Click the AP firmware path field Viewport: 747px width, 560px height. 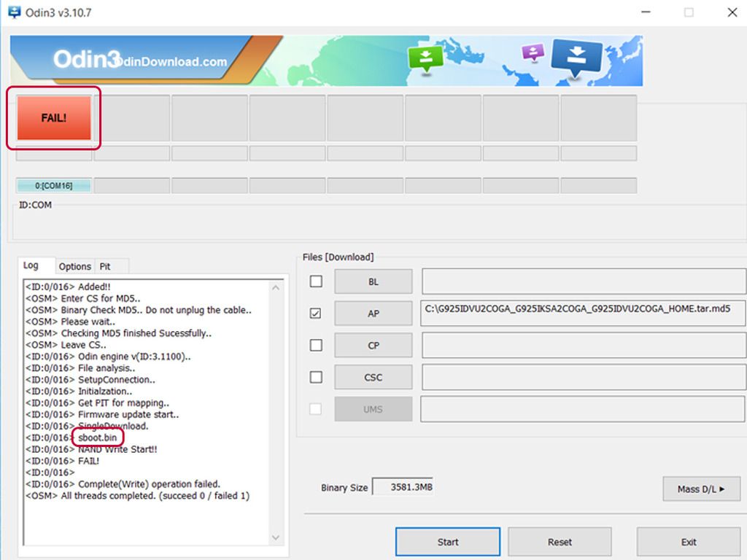(584, 314)
